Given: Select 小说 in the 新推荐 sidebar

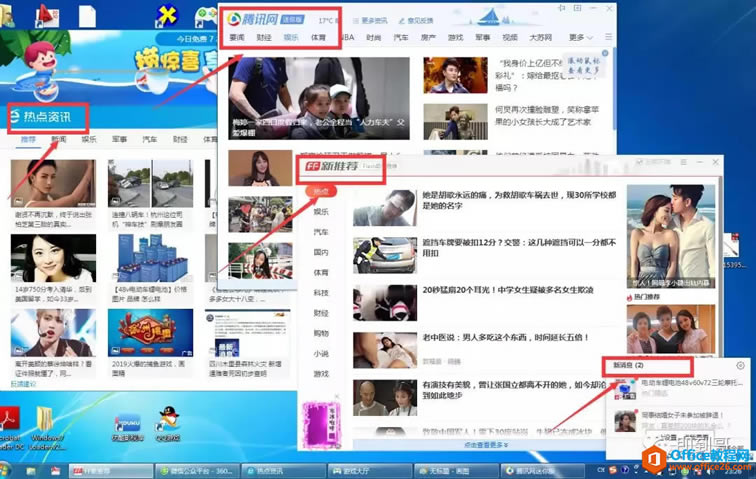Looking at the screenshot, I should [x=321, y=354].
